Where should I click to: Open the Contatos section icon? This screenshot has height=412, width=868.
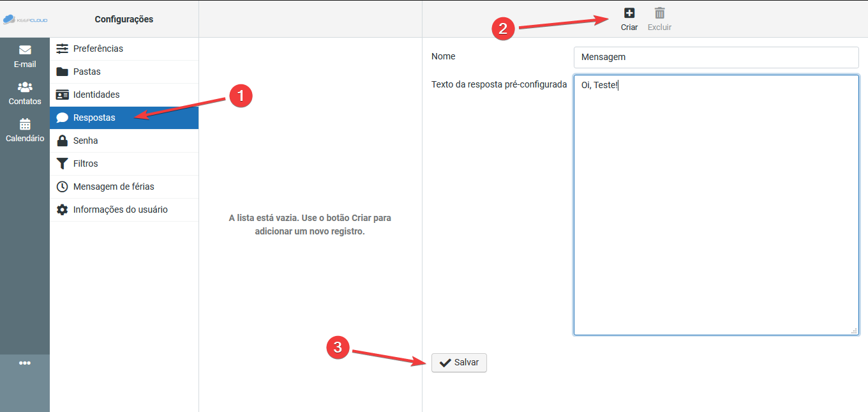click(x=25, y=87)
